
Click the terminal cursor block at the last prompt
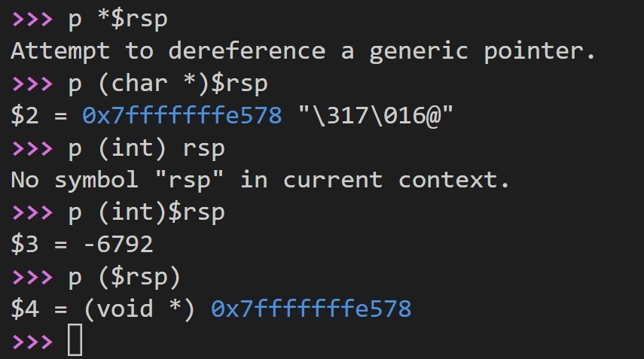(75, 340)
